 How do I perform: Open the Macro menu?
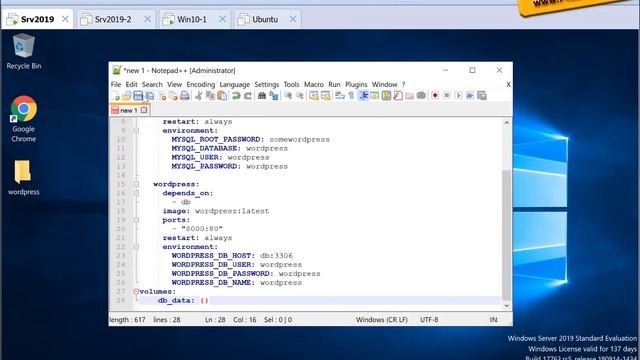click(313, 84)
